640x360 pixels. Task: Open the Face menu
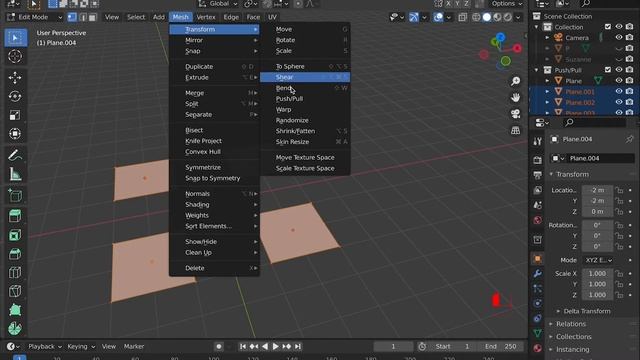[253, 17]
